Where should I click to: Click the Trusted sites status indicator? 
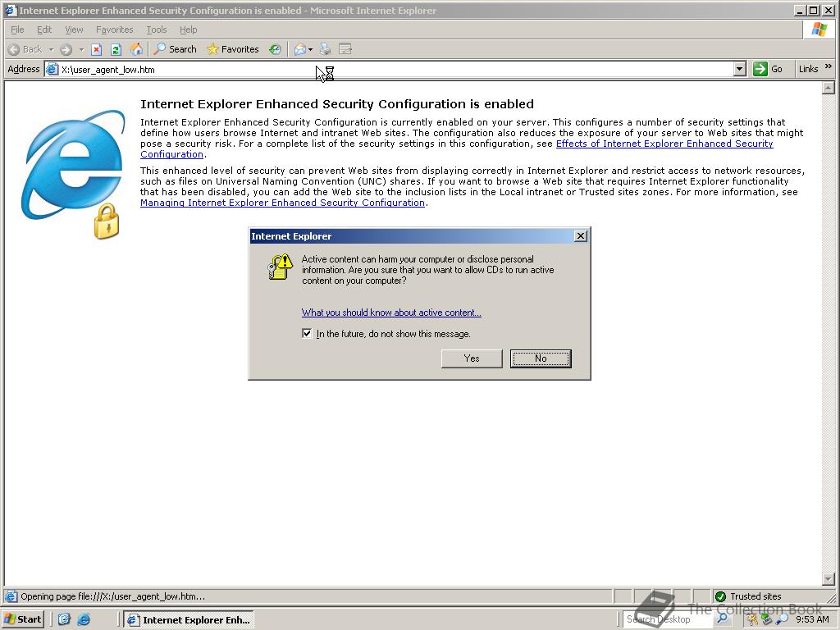(x=748, y=596)
